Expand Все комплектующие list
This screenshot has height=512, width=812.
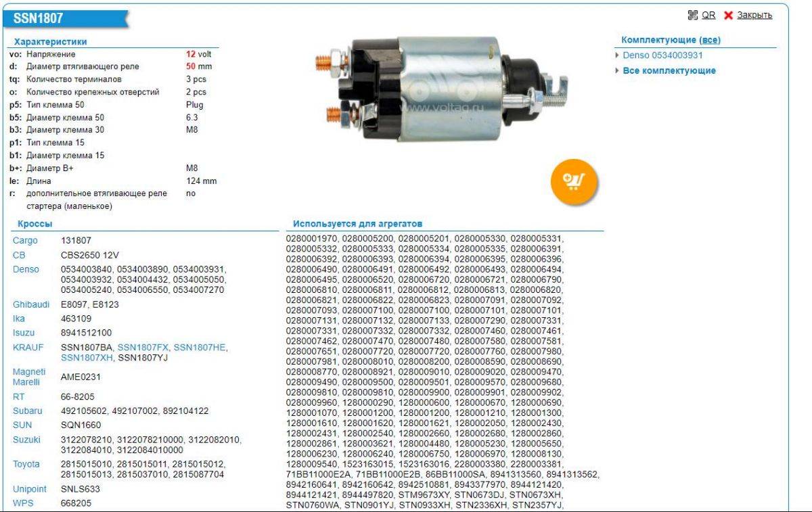click(669, 70)
